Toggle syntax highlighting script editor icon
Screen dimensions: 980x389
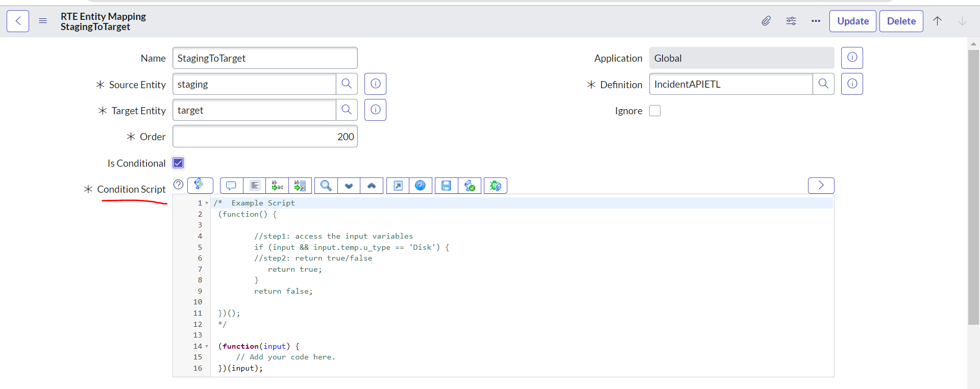coord(200,185)
